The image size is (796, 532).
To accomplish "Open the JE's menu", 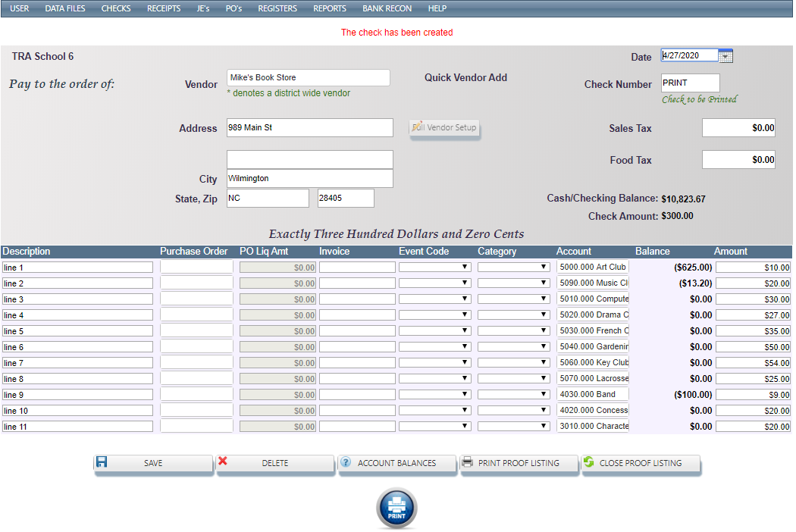I will coord(203,8).
